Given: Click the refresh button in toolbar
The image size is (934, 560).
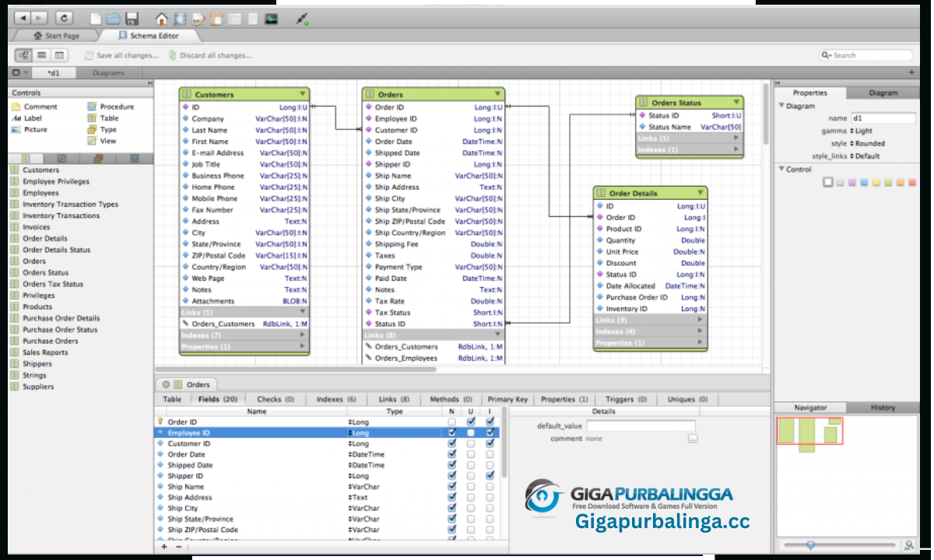Looking at the screenshot, I should [x=64, y=17].
